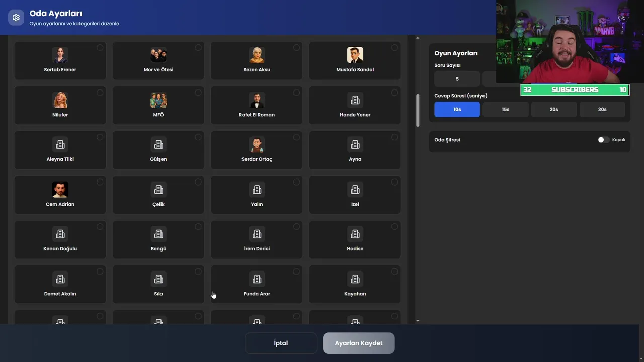This screenshot has width=644, height=362.
Task: Click the İzel placeholder icon
Action: click(355, 190)
